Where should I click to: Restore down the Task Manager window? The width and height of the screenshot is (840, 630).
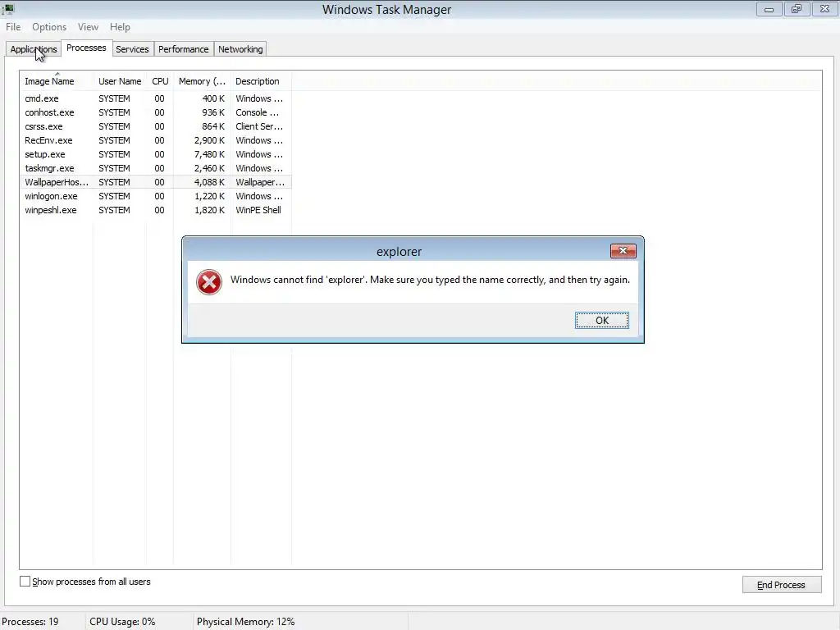(x=797, y=9)
